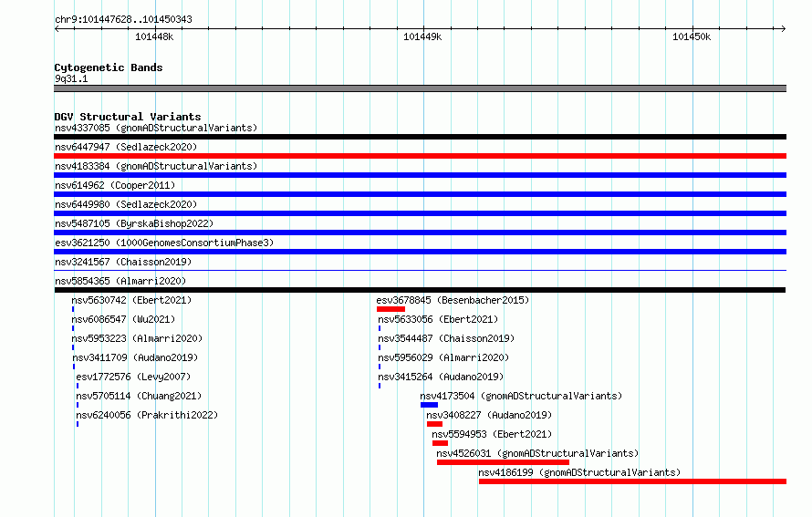The height and width of the screenshot is (517, 812).
Task: Open esv1772576 (Levy2007) variant label
Action: [133, 377]
